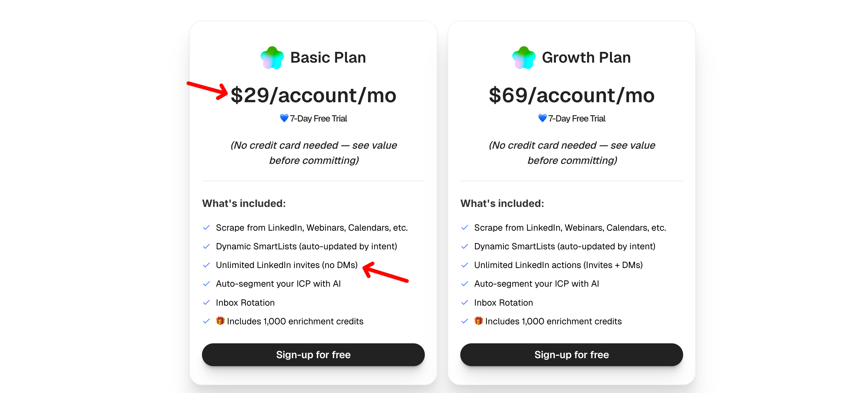Click the Growth Plan flower logo icon
This screenshot has width=868, height=393.
point(523,58)
